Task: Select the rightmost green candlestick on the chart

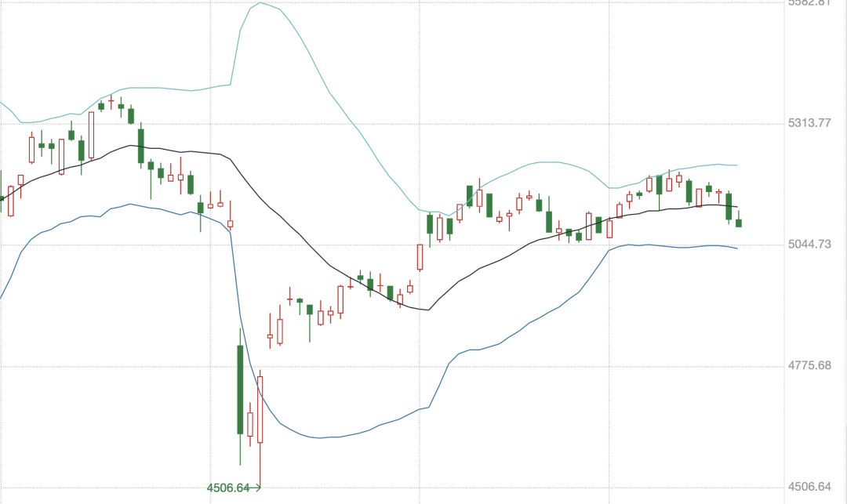Action: 738,223
